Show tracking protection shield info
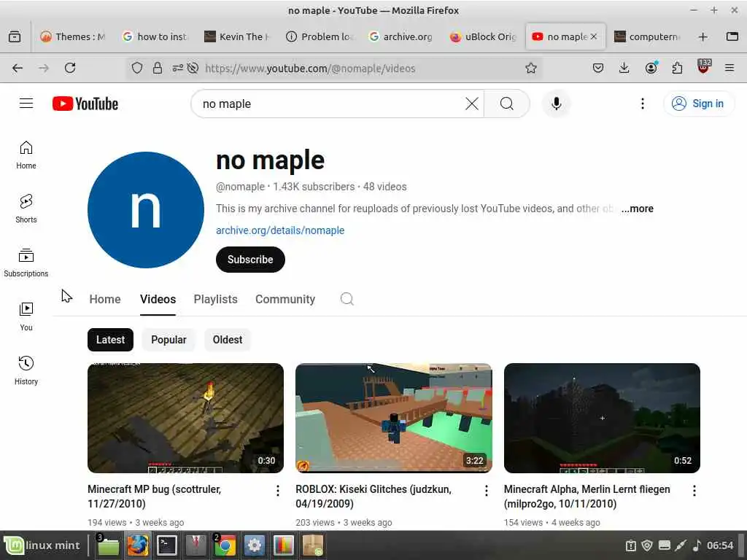This screenshot has height=560, width=747. [136, 68]
